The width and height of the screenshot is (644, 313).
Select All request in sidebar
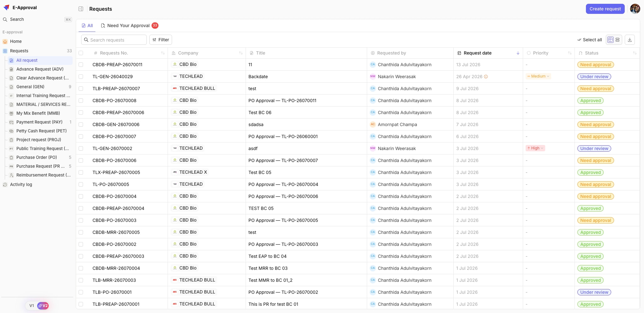(40, 60)
